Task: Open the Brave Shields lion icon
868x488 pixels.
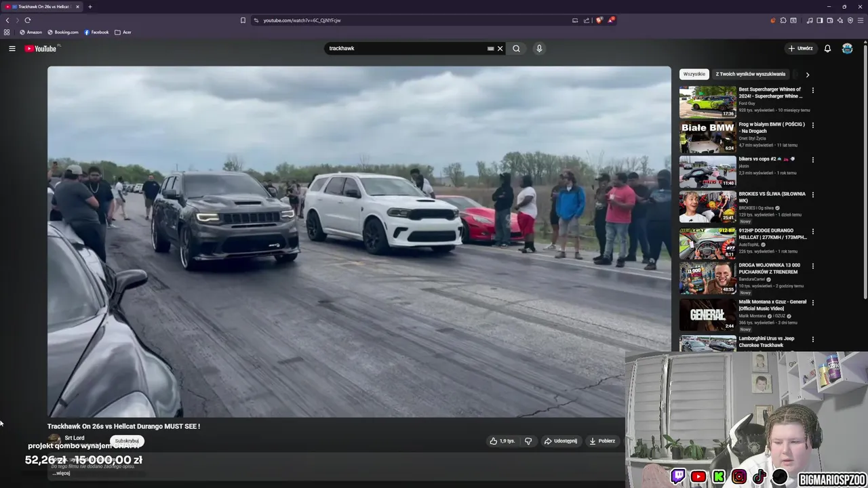Action: tap(599, 20)
